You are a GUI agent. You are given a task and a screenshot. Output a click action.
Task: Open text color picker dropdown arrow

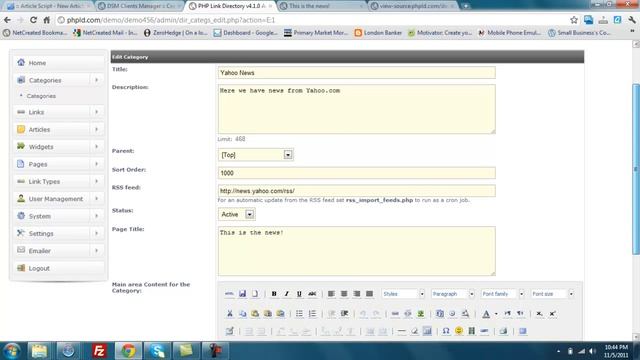point(496,314)
